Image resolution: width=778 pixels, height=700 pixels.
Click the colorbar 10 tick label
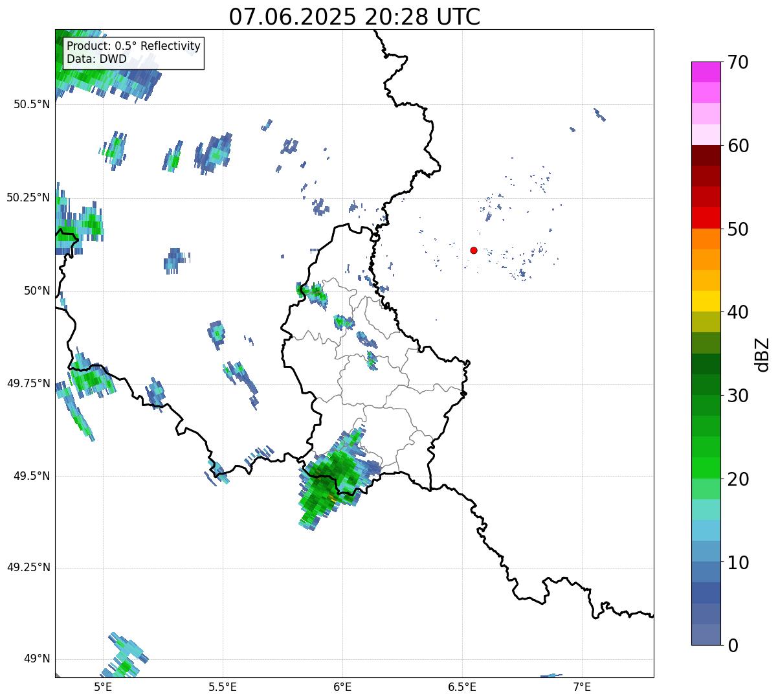click(x=737, y=563)
